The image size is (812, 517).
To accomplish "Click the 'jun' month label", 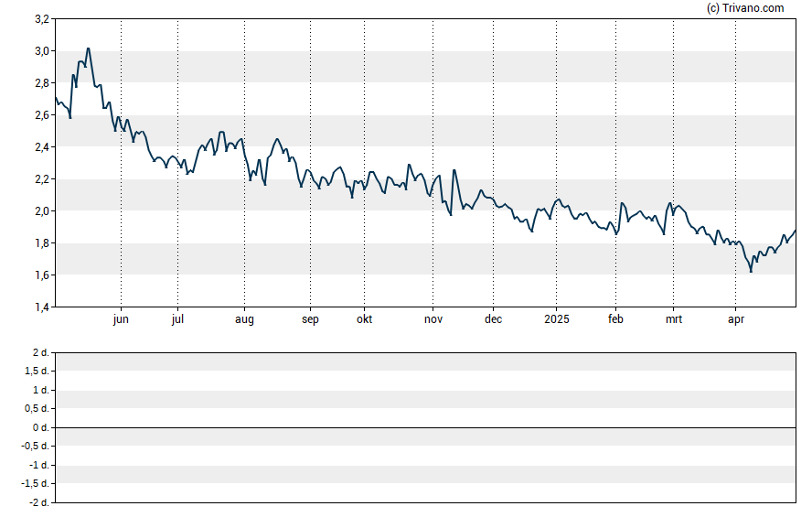I will (121, 319).
